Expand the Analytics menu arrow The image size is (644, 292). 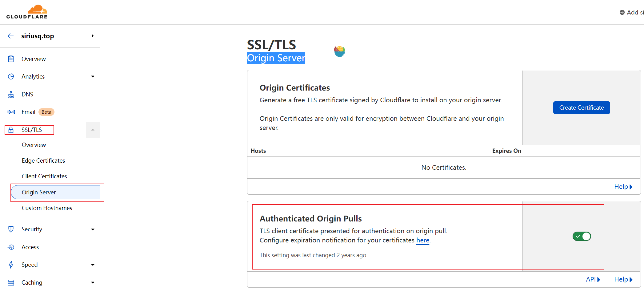[x=93, y=76]
